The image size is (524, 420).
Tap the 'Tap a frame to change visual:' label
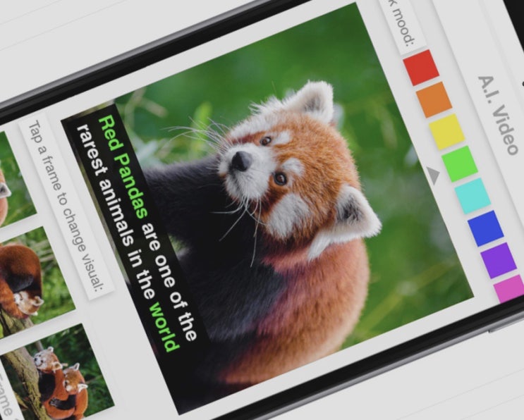tap(66, 206)
